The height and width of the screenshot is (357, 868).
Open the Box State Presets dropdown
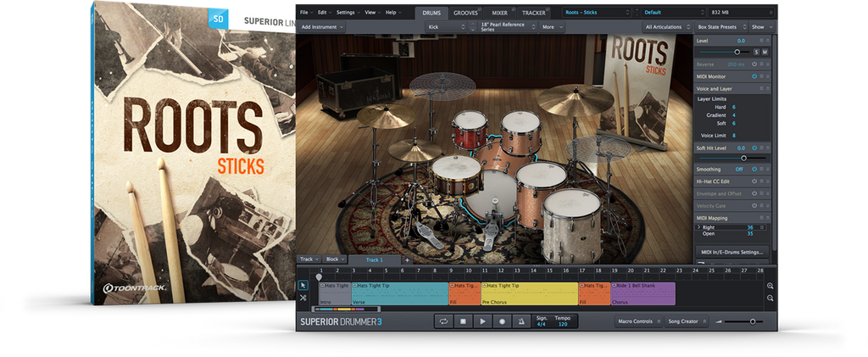point(721,26)
